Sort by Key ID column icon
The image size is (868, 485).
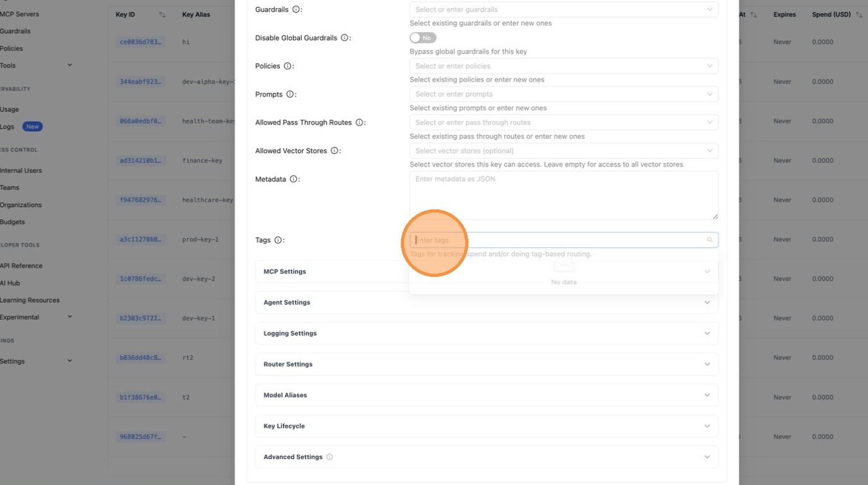[x=162, y=15]
